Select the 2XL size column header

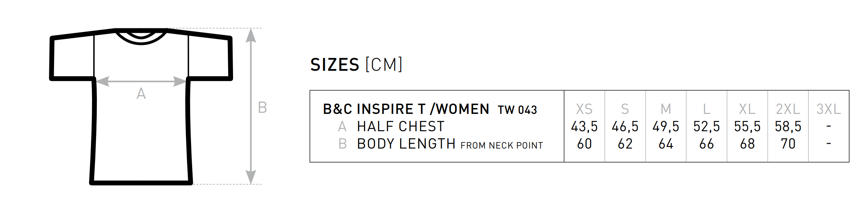(x=788, y=109)
